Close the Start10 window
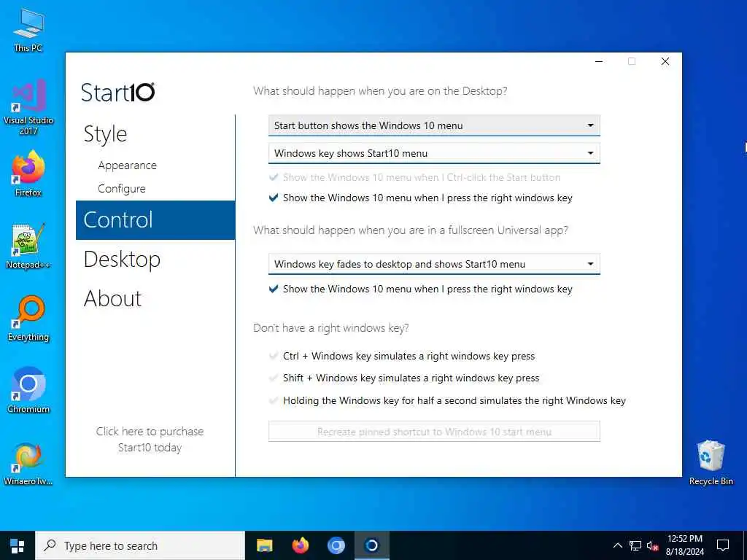The width and height of the screenshot is (747, 560). 665,61
